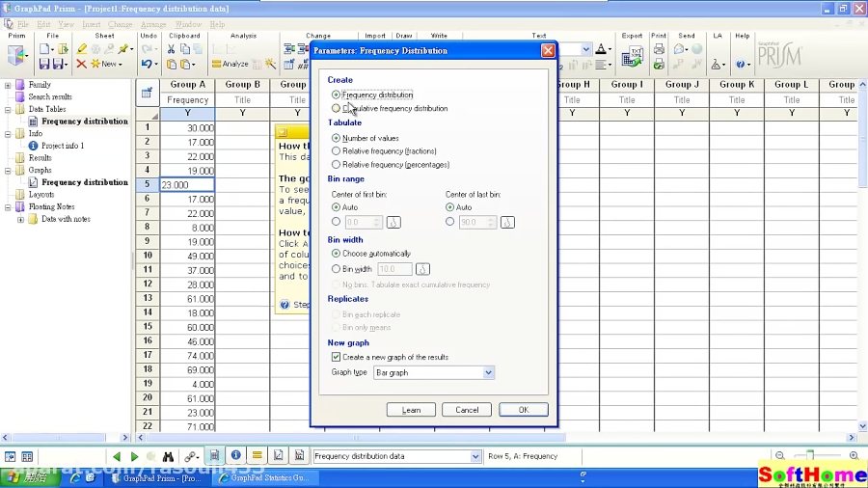Click the Send envelope mail icon
Image resolution: width=868 pixels, height=488 pixels.
[x=679, y=49]
